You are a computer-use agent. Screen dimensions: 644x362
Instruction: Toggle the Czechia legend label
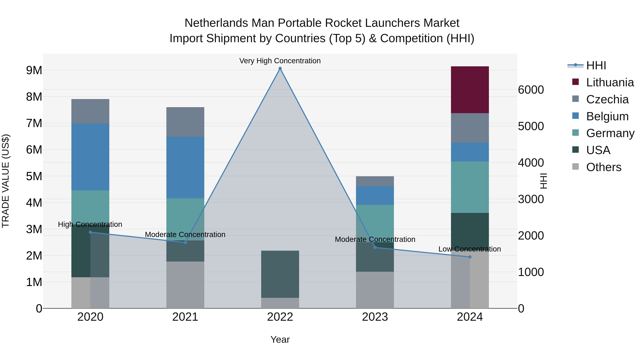(607, 99)
